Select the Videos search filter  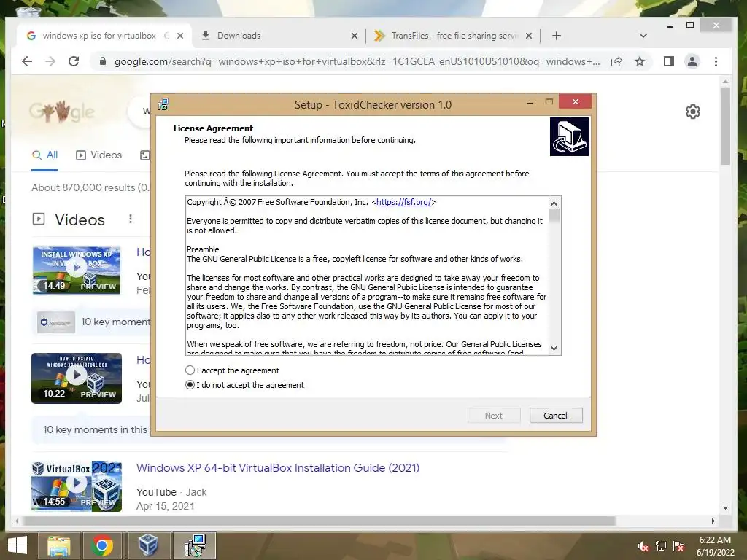(99, 155)
